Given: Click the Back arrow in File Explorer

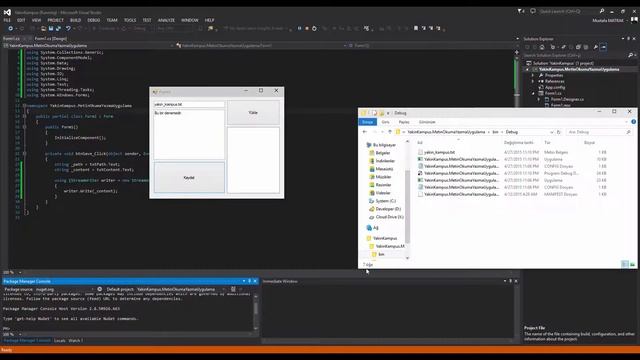Looking at the screenshot, I should tap(365, 132).
